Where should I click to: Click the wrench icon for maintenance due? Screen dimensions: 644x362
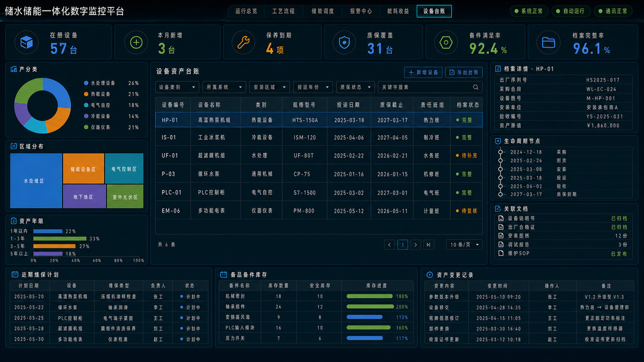pyautogui.click(x=244, y=42)
